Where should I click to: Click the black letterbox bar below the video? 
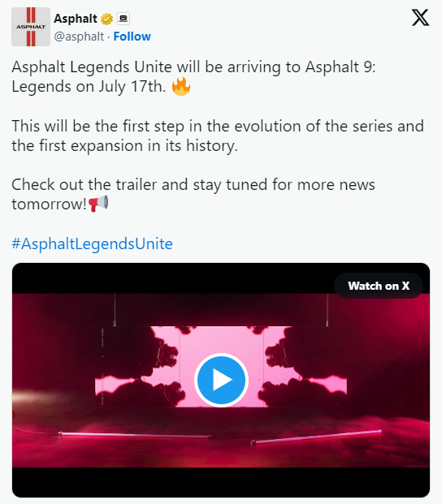tap(221, 482)
